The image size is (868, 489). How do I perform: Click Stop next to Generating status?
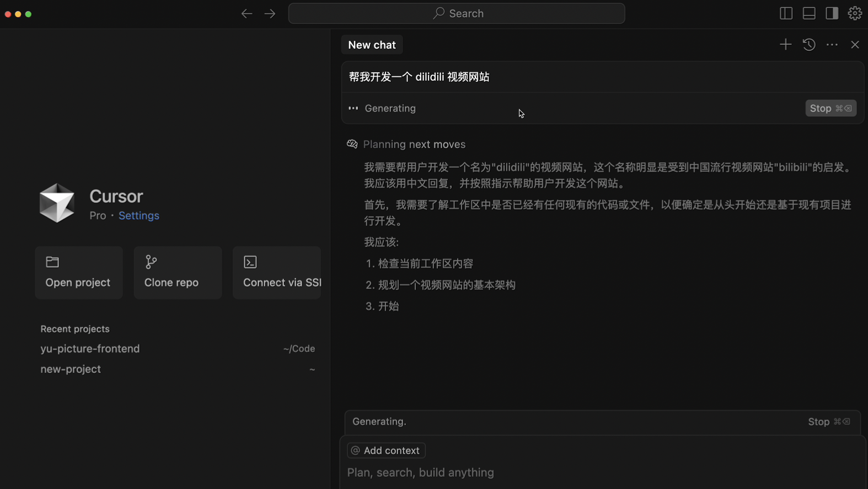click(831, 108)
